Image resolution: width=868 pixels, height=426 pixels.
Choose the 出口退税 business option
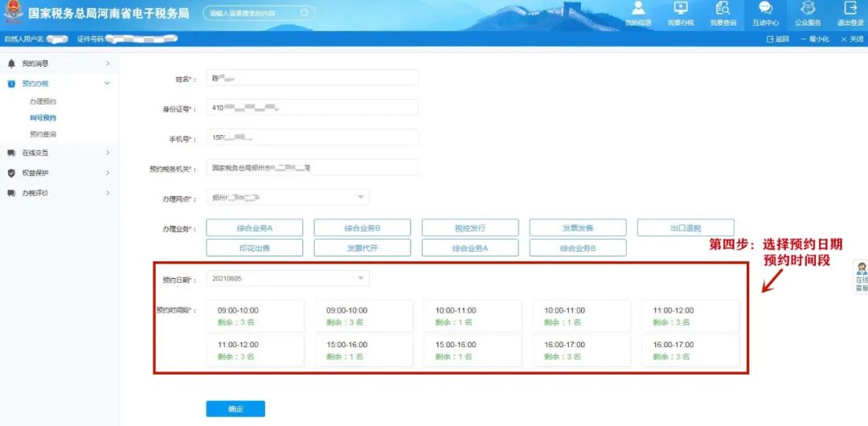tap(686, 227)
